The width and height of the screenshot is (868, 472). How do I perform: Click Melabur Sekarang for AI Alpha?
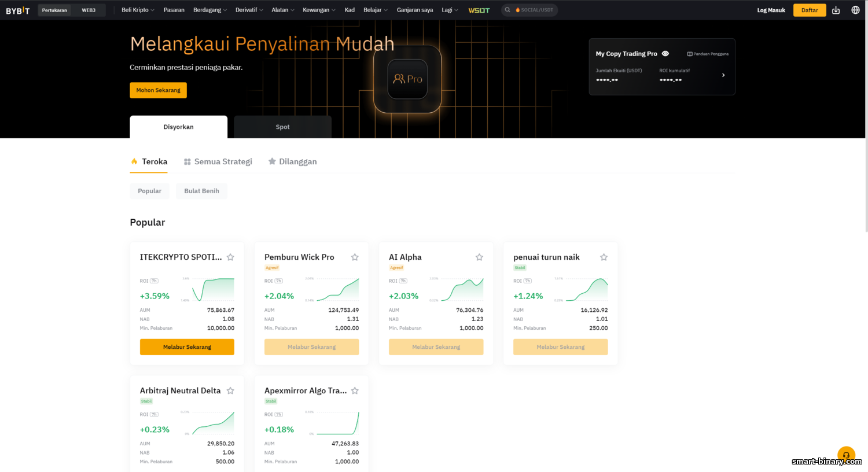pos(436,347)
